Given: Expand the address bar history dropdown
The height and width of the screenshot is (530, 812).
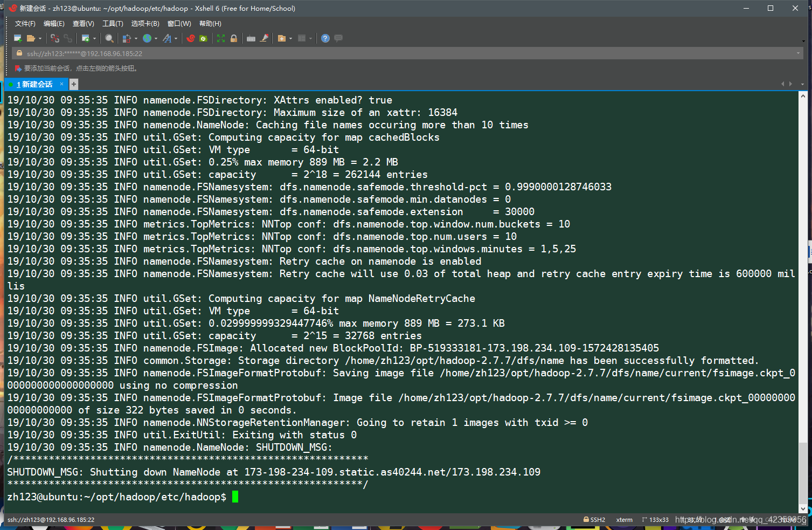Looking at the screenshot, I should coord(798,53).
